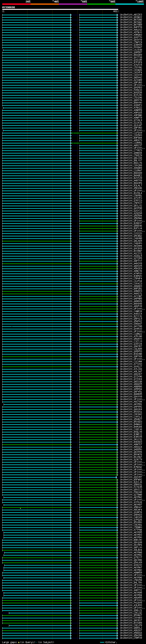This screenshot has width=146, height=644.
Task: Select the UniRef100_O22431 label
Action: tap(131, 123)
